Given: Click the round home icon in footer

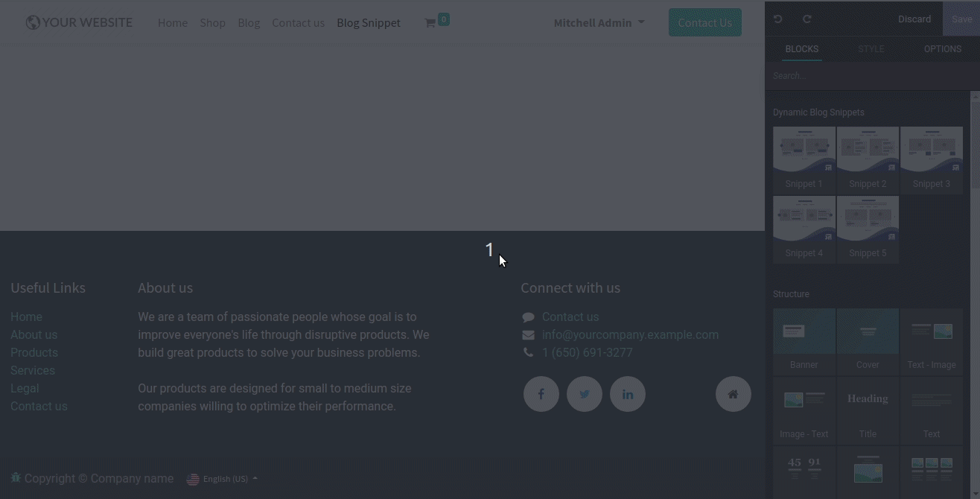Looking at the screenshot, I should pos(734,394).
